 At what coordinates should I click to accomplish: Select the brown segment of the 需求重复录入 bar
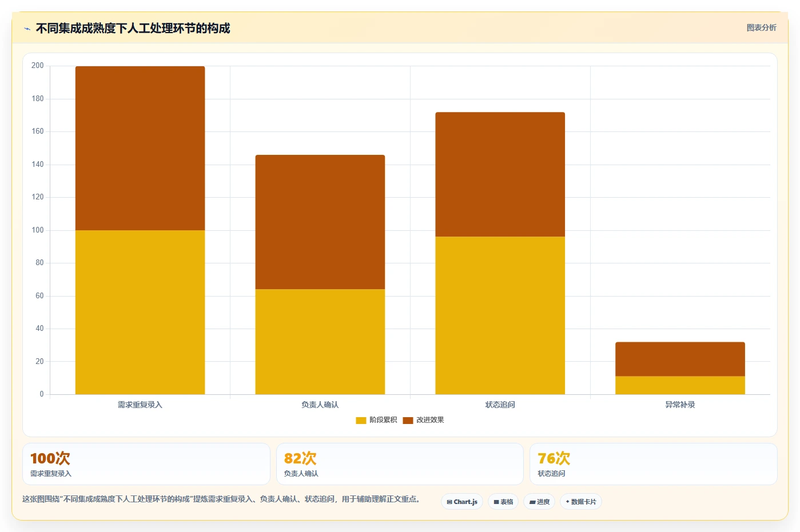[140, 148]
